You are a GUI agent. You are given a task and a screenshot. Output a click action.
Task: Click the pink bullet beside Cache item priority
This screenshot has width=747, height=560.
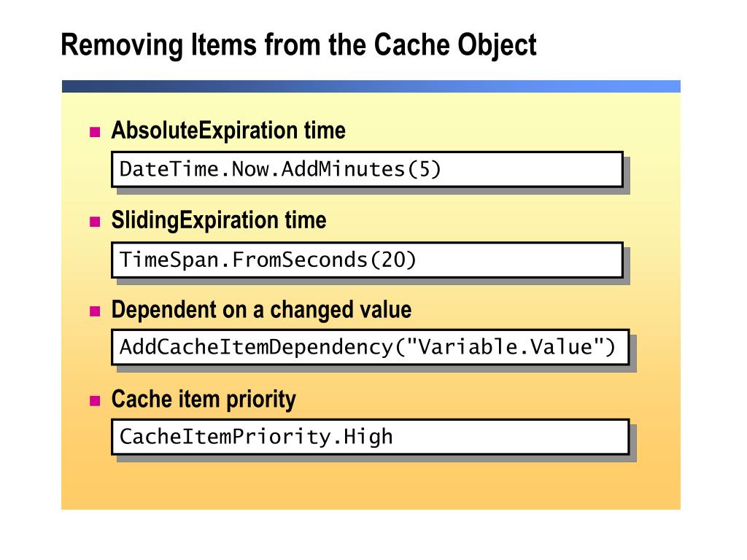(x=96, y=400)
